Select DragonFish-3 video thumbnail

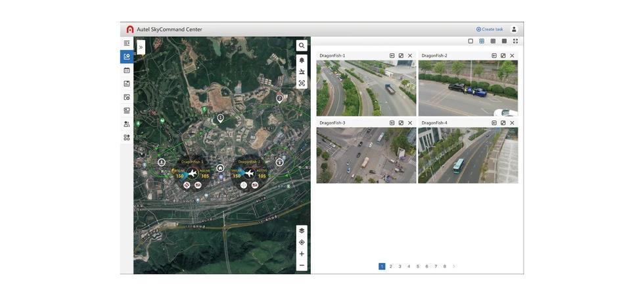coord(366,155)
